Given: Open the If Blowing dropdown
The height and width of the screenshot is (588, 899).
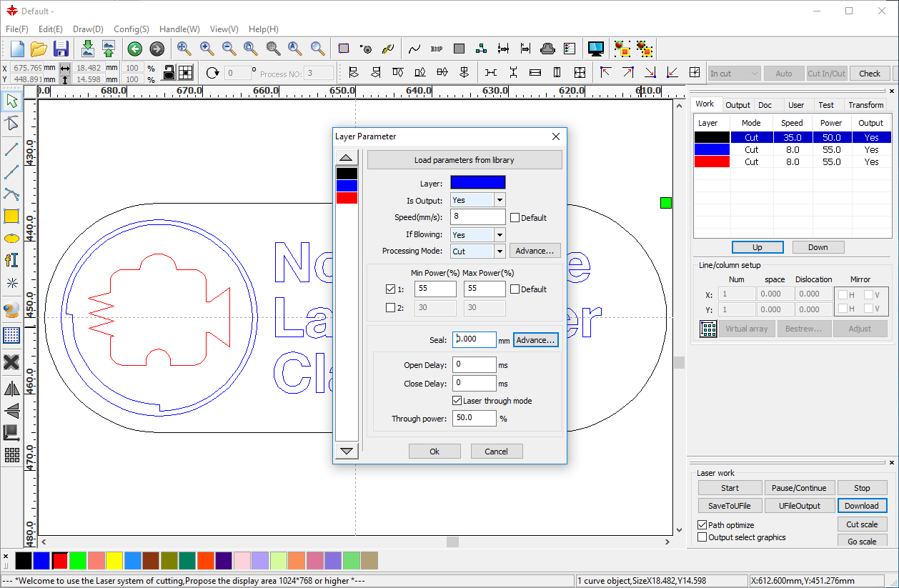Looking at the screenshot, I should tap(500, 235).
